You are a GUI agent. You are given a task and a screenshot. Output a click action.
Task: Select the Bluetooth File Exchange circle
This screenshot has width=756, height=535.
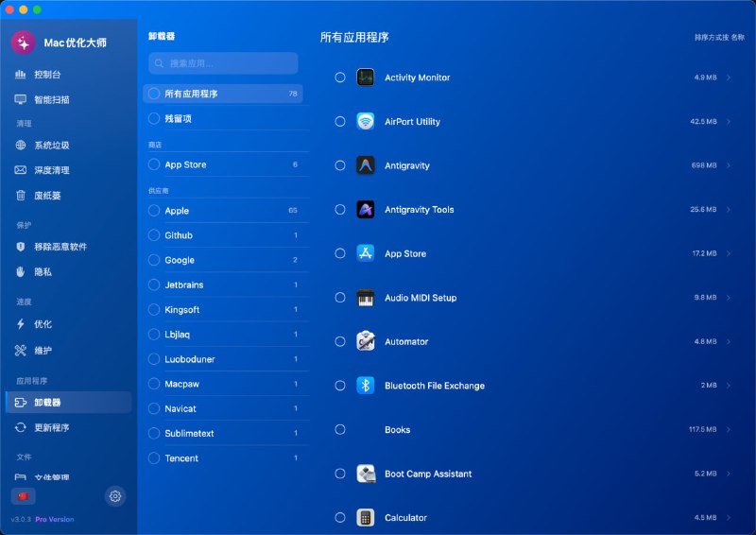(x=340, y=386)
